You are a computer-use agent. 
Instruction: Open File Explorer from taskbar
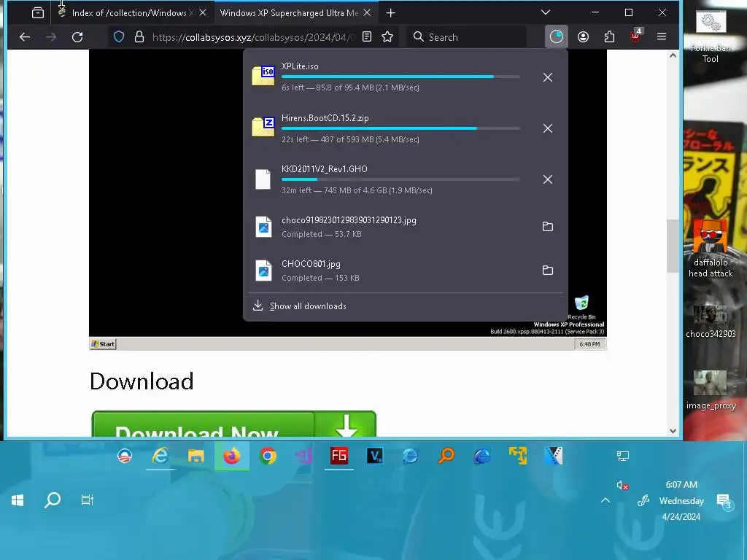pyautogui.click(x=196, y=456)
